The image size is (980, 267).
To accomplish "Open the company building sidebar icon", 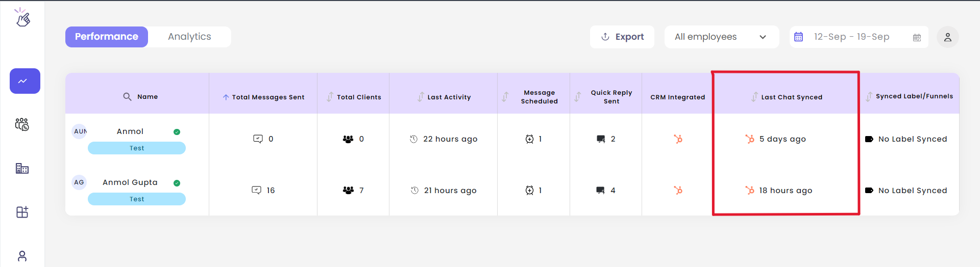I will (22, 168).
